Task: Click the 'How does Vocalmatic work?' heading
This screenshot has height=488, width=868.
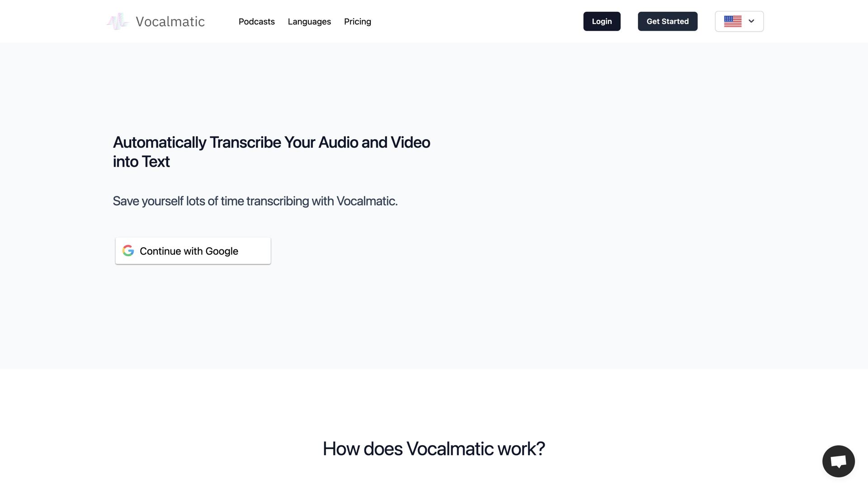Action: pos(434,448)
